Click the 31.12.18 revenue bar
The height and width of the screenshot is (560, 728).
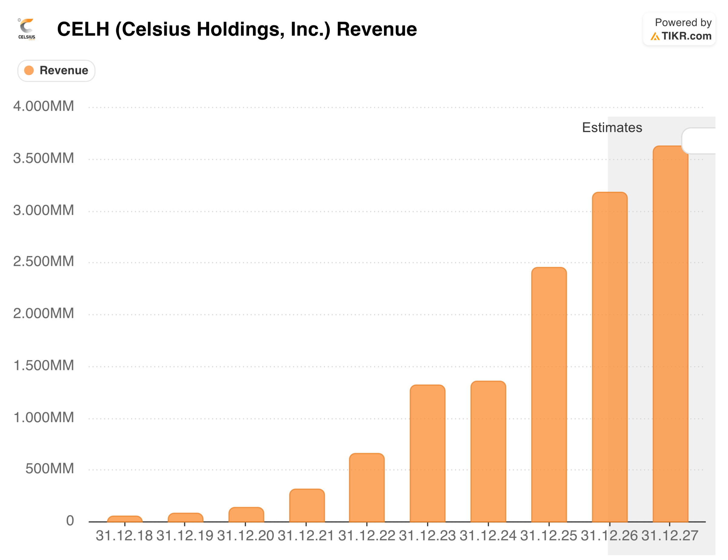(x=125, y=519)
